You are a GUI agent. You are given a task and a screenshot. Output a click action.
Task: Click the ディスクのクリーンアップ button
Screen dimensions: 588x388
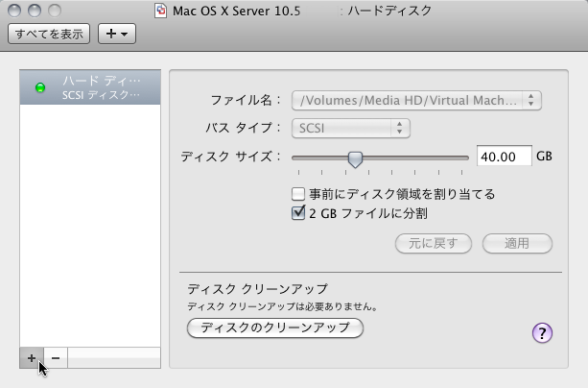tap(274, 328)
